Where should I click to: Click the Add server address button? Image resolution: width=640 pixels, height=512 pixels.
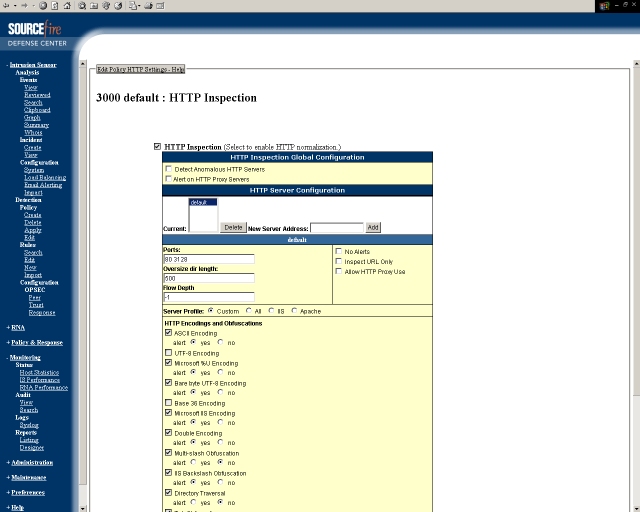373,227
